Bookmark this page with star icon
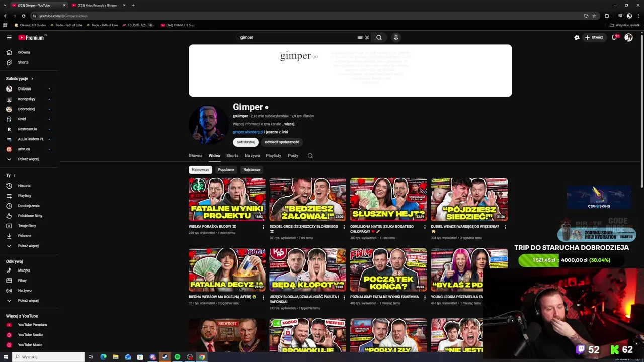 [x=594, y=16]
